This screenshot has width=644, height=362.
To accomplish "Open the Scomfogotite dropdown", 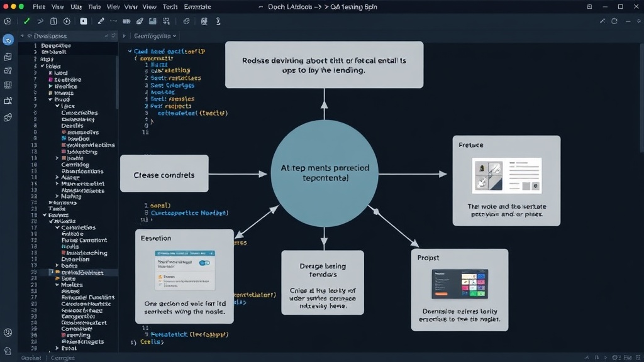I will [x=155, y=36].
